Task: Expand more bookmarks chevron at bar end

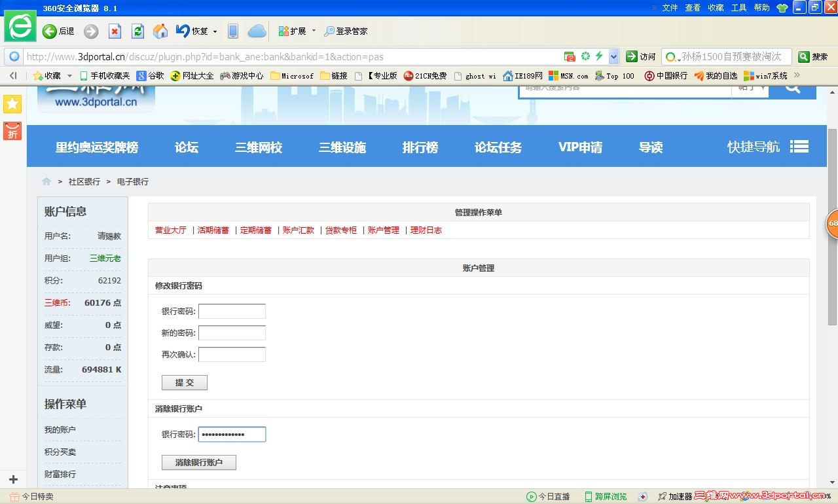Action: coord(797,75)
